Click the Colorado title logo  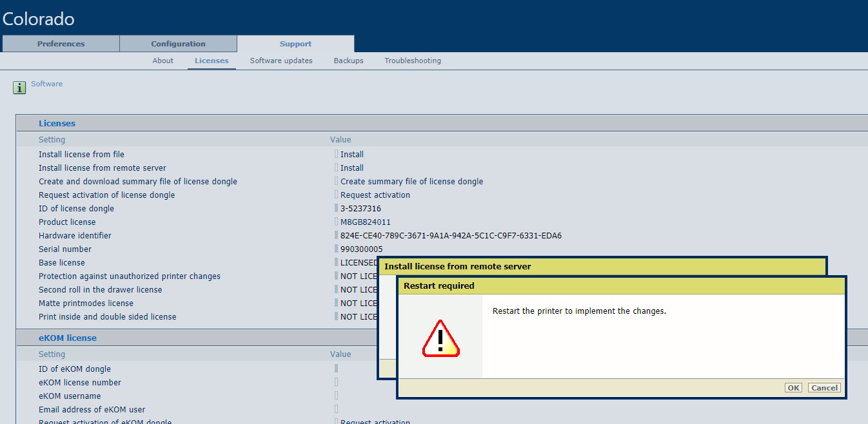[x=39, y=19]
